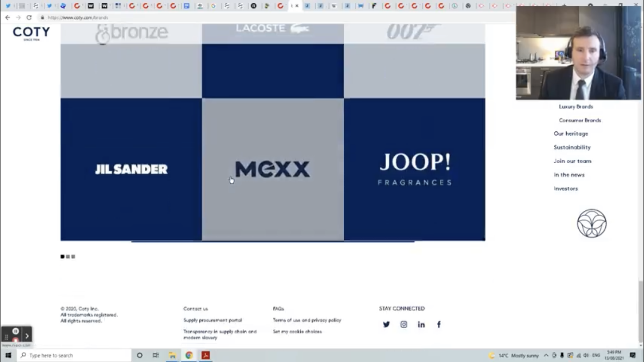
Task: Click the circular floral emblem icon
Action: pos(592,223)
